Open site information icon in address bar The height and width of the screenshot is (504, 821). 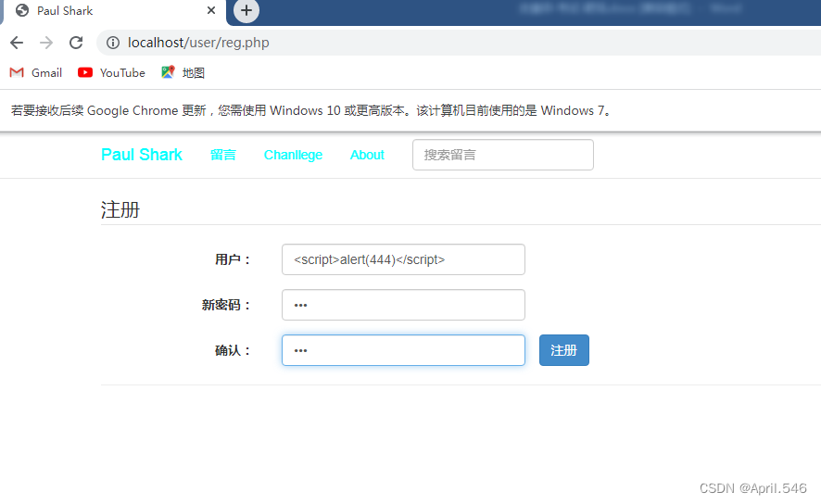pyautogui.click(x=112, y=43)
